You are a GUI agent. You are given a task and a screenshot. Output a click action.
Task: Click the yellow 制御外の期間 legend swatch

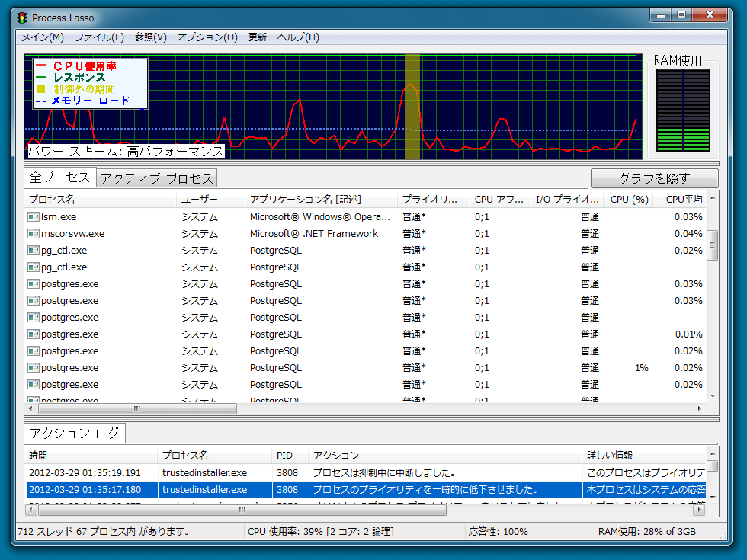click(x=41, y=89)
